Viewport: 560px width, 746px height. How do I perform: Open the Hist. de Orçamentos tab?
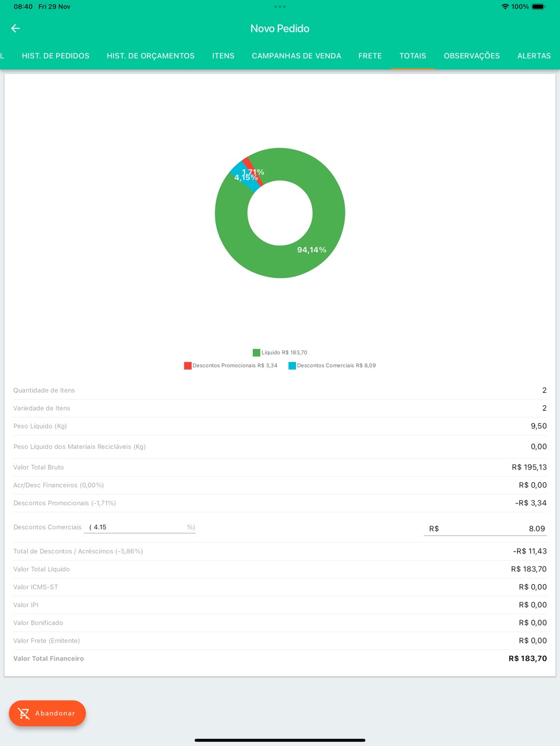pos(150,56)
